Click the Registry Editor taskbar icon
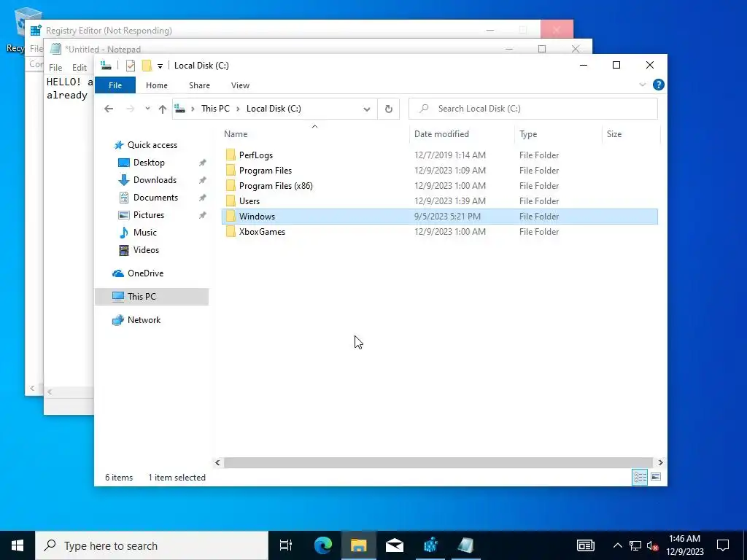 (430, 545)
